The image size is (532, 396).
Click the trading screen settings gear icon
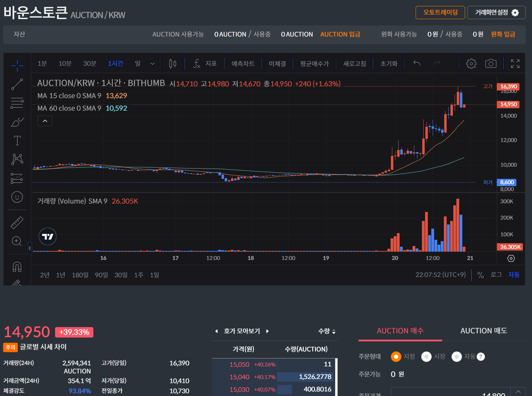click(x=515, y=13)
